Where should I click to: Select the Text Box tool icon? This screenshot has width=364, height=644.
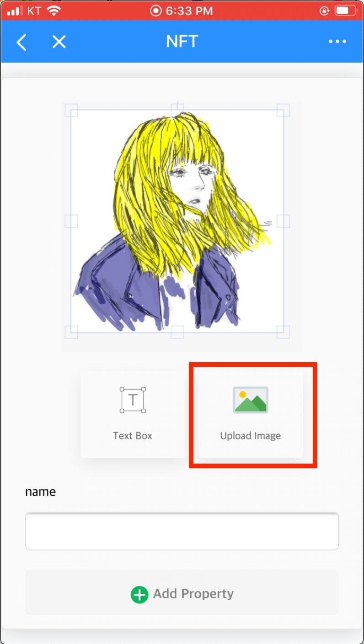133,400
